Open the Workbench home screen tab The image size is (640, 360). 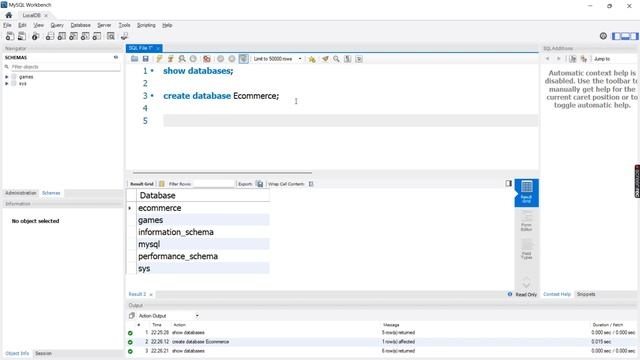[9, 15]
